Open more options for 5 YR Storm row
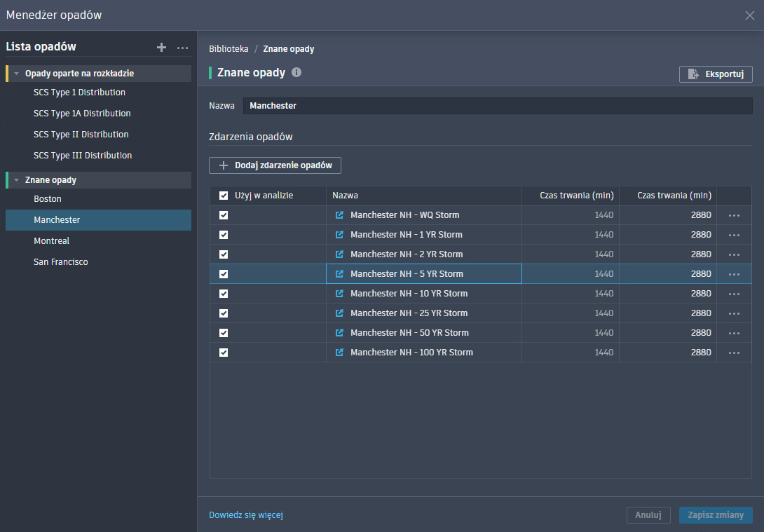764x532 pixels. pos(734,274)
